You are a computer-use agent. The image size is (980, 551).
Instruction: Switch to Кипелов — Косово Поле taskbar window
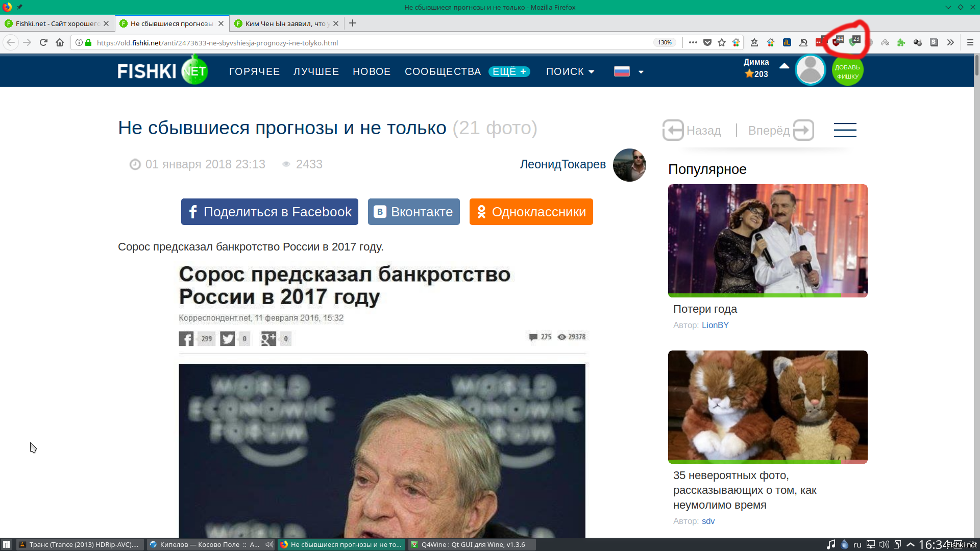click(x=211, y=544)
